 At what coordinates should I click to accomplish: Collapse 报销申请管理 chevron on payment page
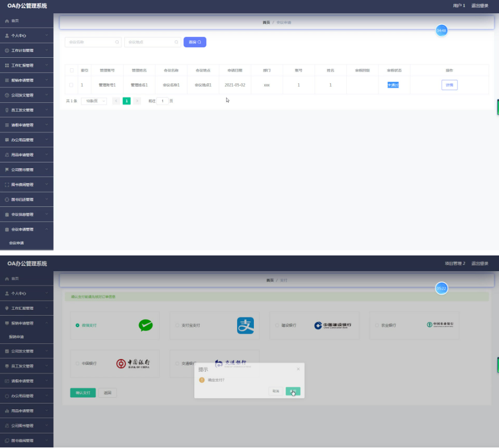[46, 323]
